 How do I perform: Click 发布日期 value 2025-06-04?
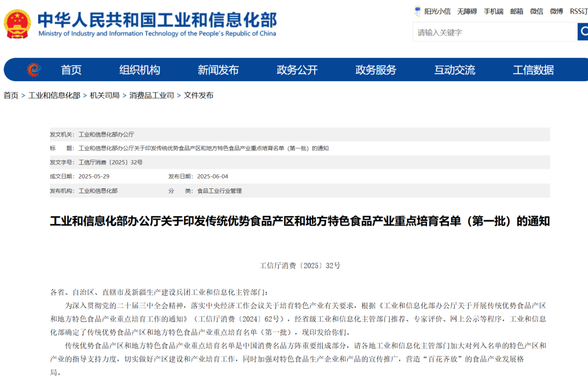pos(213,176)
